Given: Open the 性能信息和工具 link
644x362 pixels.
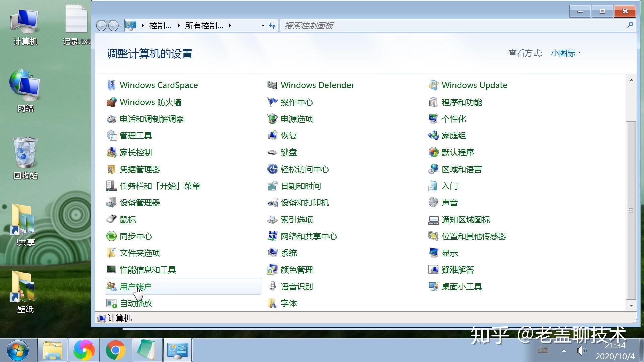Looking at the screenshot, I should (x=148, y=270).
